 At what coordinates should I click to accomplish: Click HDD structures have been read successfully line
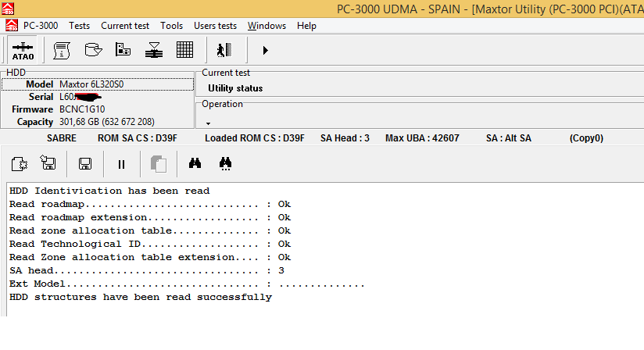click(141, 297)
